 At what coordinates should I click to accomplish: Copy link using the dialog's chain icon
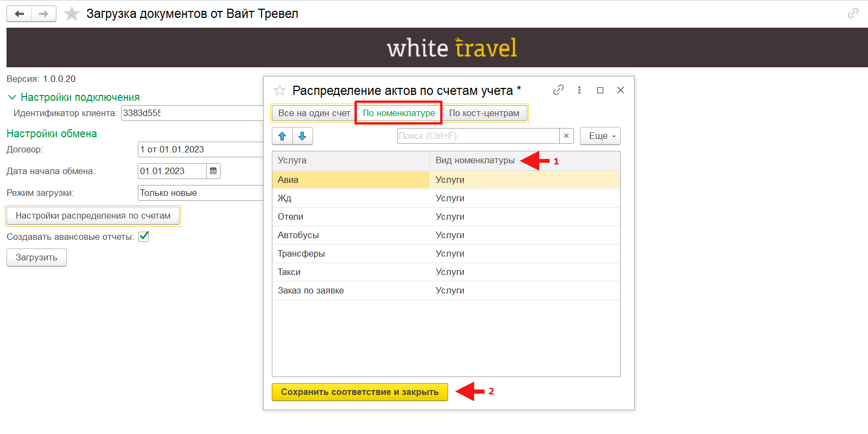pos(558,90)
